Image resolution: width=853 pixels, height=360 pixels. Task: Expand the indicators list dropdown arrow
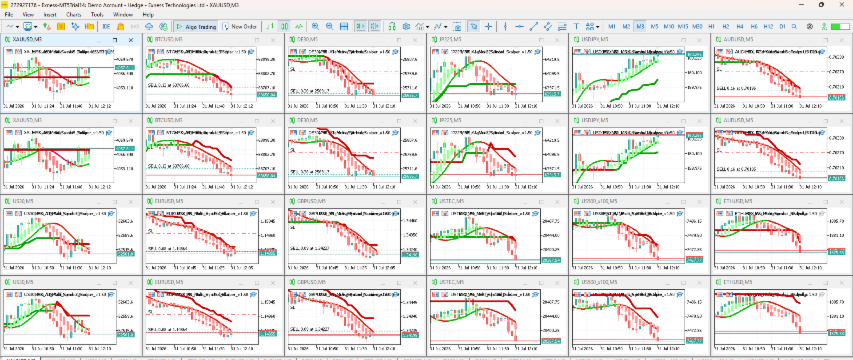[428, 26]
